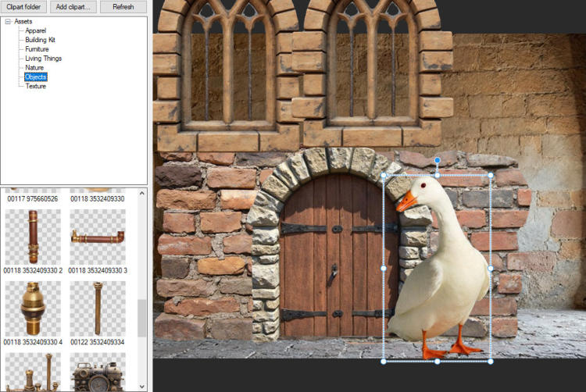Viewport: 586px width, 392px height.
Task: Click the Clipart folder button
Action: point(23,7)
